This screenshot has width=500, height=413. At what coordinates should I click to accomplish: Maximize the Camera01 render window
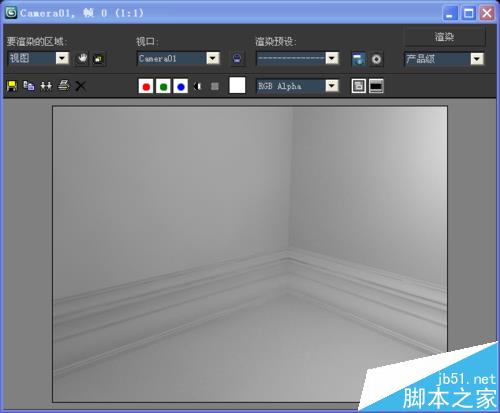pos(469,13)
